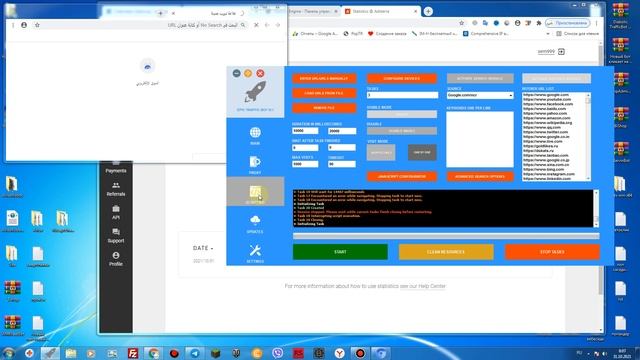Open FileZilla from the taskbar
The width and height of the screenshot is (640, 360).
click(133, 353)
